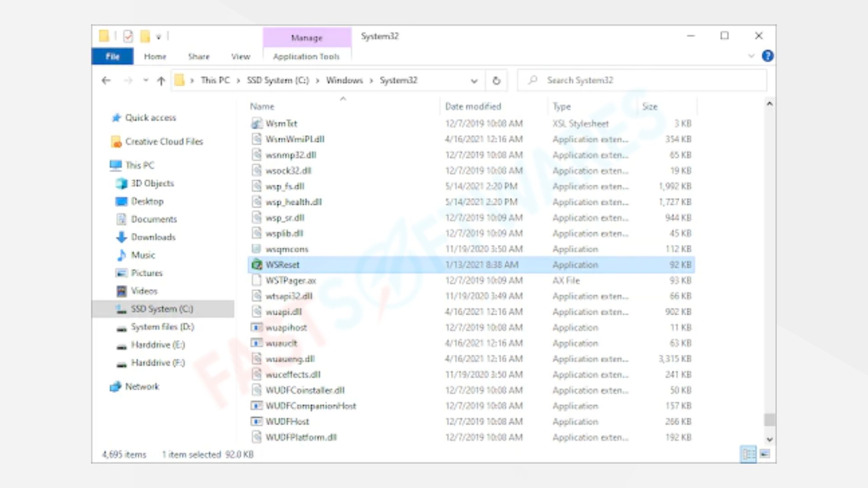Open Downloads in the navigation pane
Image resolution: width=868 pixels, height=488 pixels.
click(146, 237)
